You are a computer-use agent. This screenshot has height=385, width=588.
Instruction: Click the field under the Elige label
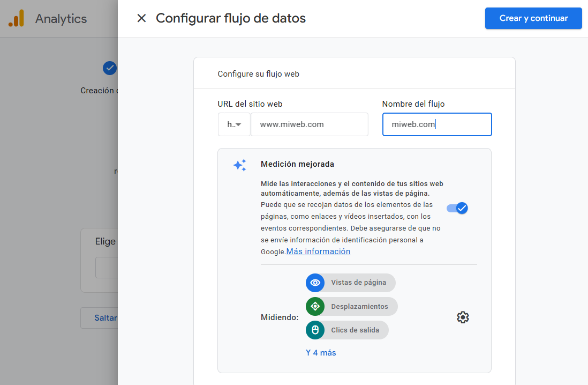pos(107,267)
